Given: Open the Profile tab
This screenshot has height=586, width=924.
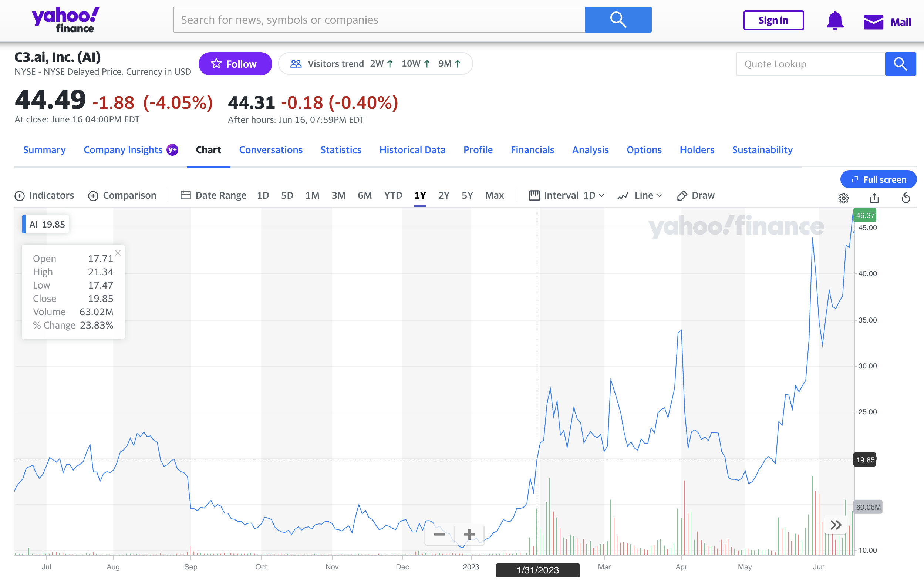Looking at the screenshot, I should 478,150.
